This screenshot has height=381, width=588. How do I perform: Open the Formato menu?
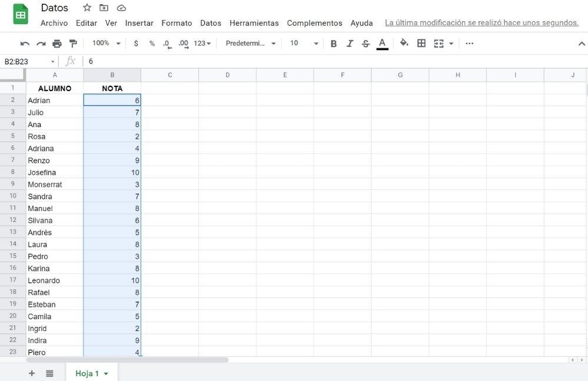[x=177, y=23]
